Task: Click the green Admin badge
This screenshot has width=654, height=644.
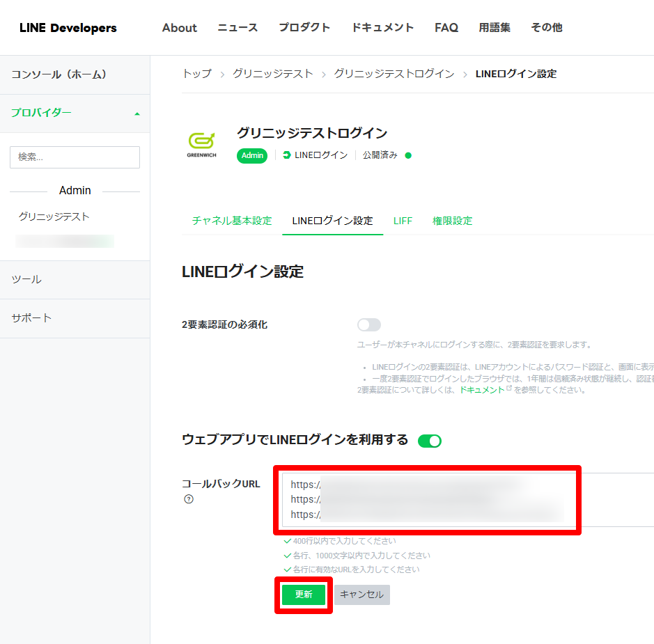Action: tap(252, 155)
